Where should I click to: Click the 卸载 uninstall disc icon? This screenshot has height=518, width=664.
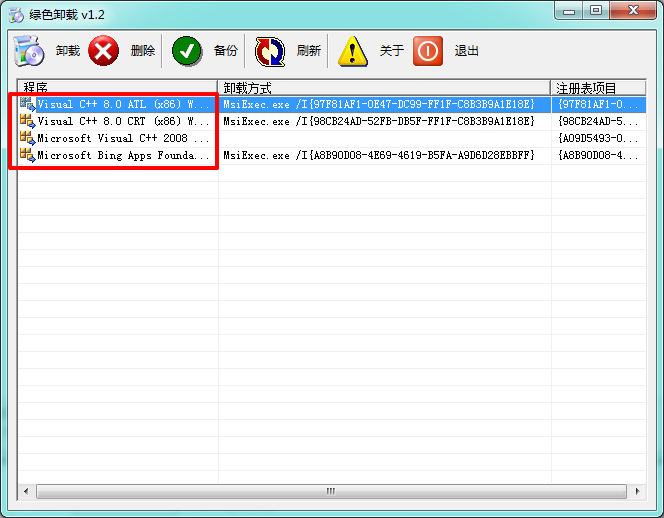pyautogui.click(x=28, y=51)
